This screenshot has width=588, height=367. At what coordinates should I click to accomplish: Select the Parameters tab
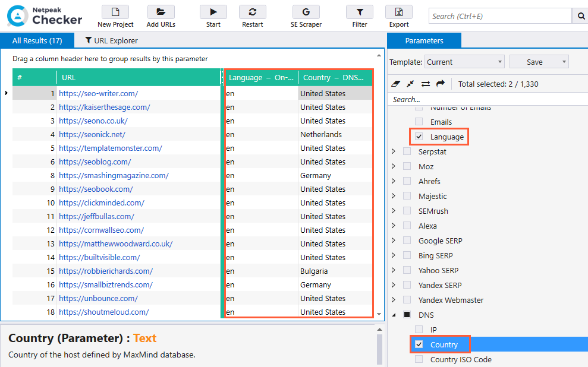tap(424, 40)
